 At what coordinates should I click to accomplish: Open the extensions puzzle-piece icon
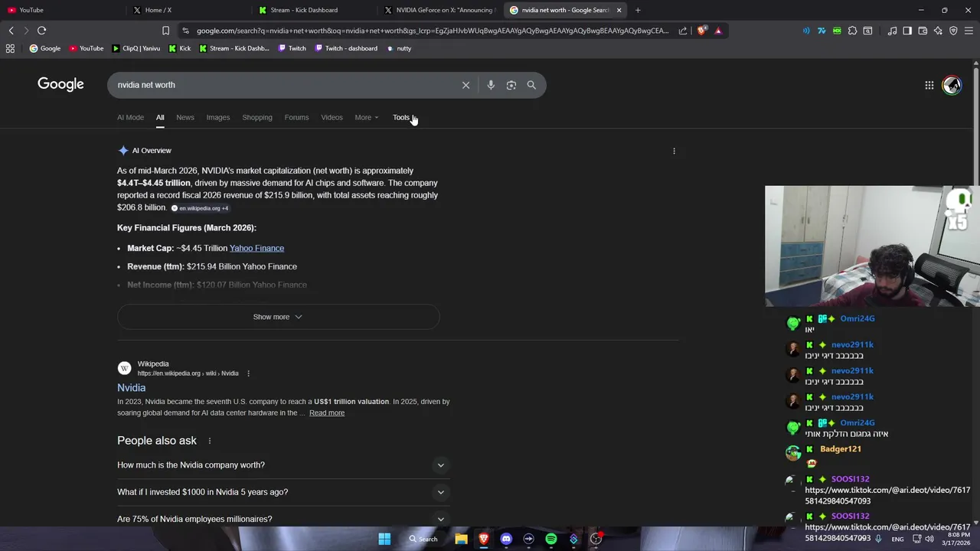click(852, 31)
